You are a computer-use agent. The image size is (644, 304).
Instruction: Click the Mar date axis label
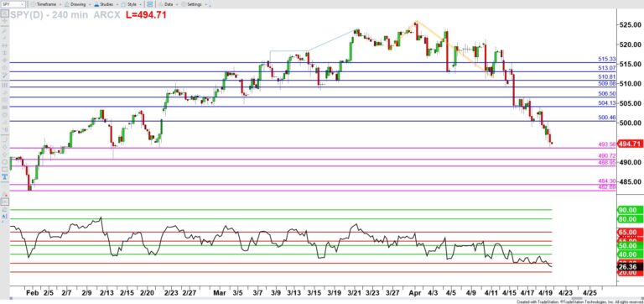pos(220,294)
